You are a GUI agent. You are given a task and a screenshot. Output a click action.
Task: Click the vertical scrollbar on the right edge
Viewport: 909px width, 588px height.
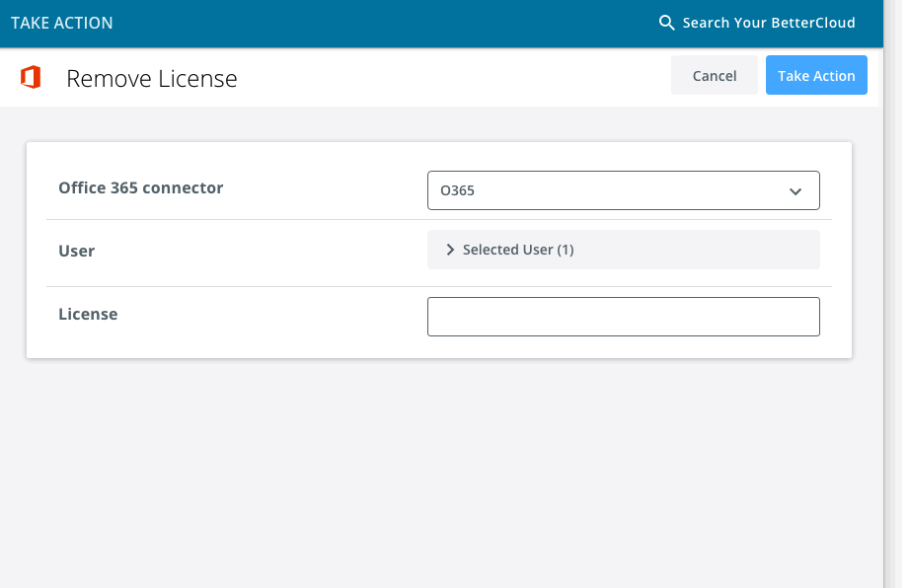[x=892, y=296]
